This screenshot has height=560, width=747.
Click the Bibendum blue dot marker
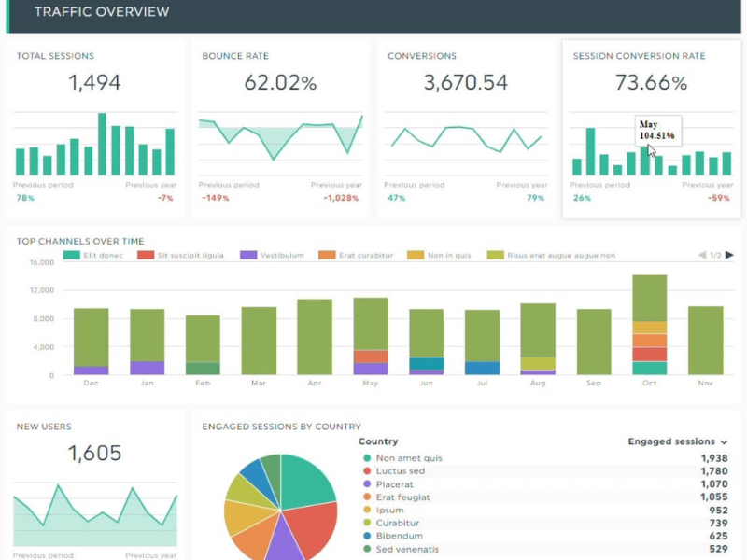tap(365, 537)
